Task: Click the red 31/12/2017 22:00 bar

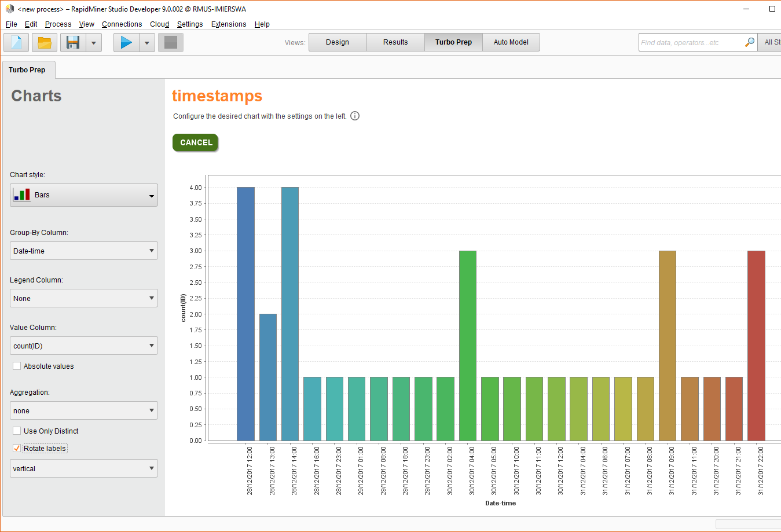Action: [x=756, y=346]
